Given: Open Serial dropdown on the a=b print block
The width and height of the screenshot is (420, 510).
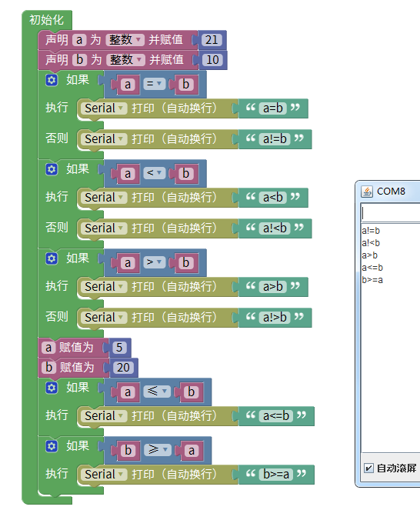Looking at the screenshot, I should pos(104,108).
